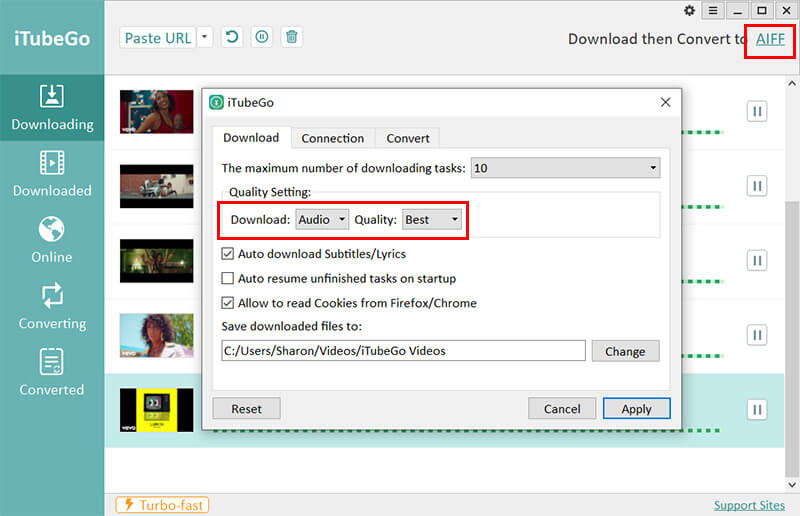Click the Cancel button
Viewport: 800px width, 516px height.
(x=562, y=409)
